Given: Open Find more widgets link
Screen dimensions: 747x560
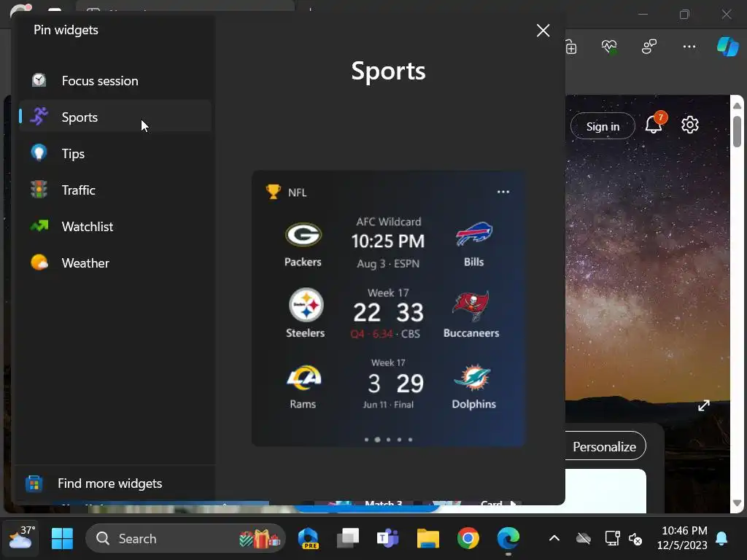Looking at the screenshot, I should pyautogui.click(x=110, y=483).
